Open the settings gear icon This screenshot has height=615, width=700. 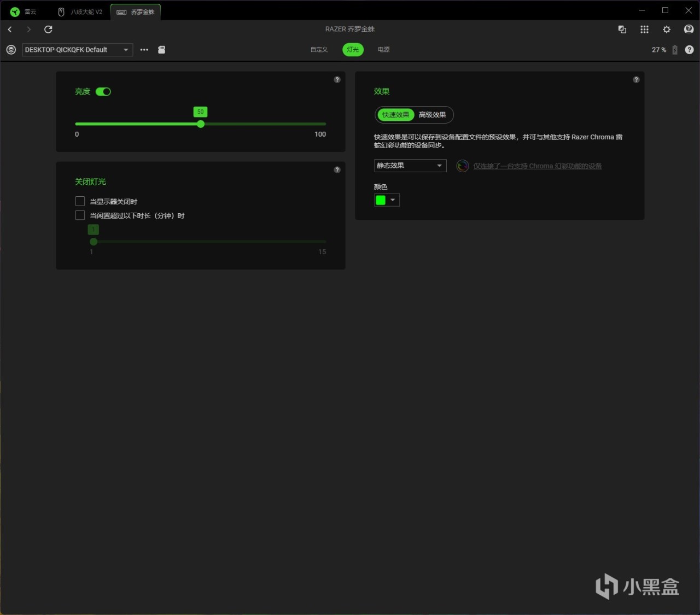pyautogui.click(x=667, y=30)
